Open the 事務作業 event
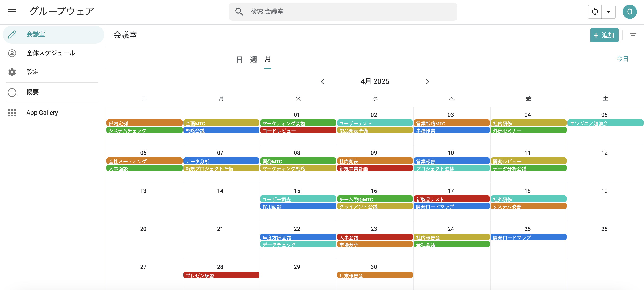 click(452, 130)
